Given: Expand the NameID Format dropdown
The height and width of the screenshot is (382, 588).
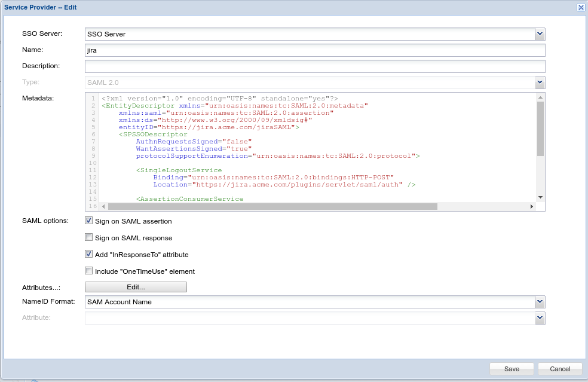Looking at the screenshot, I should (x=540, y=302).
